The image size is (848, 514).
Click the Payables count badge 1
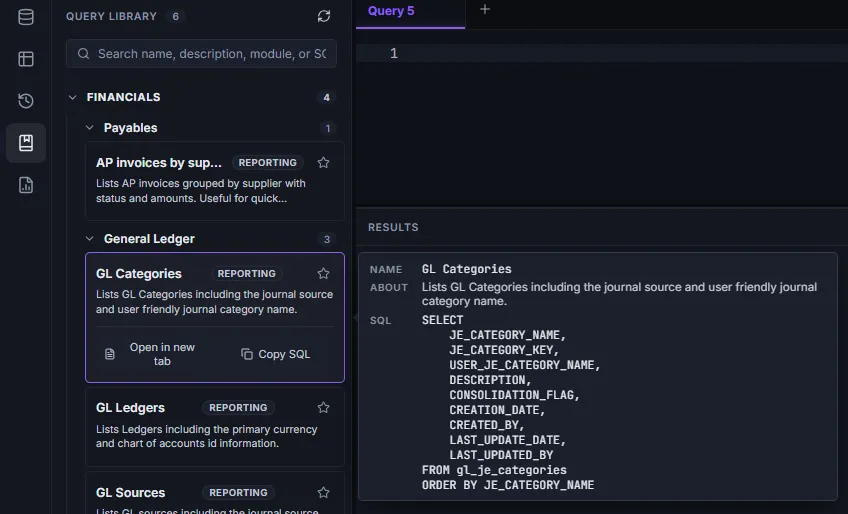327,128
